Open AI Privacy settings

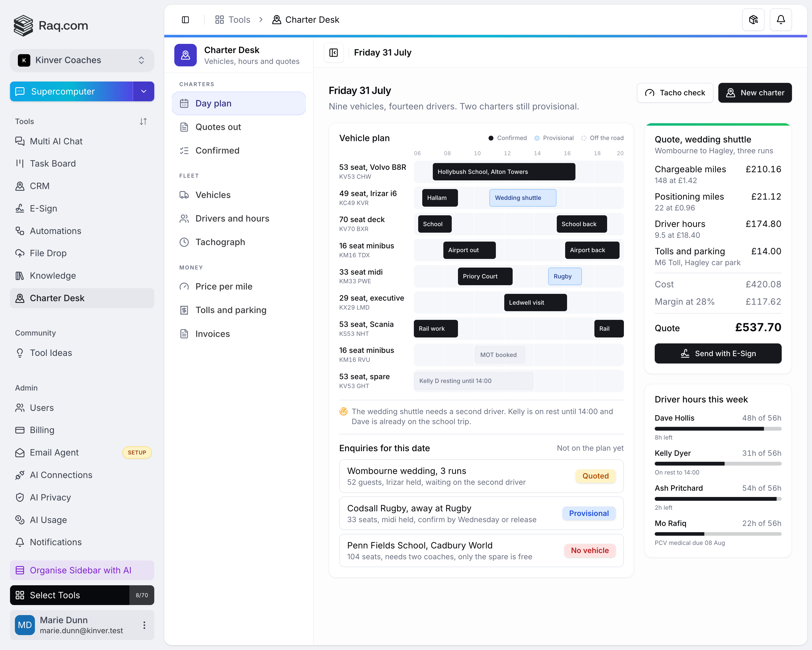[x=82, y=498]
